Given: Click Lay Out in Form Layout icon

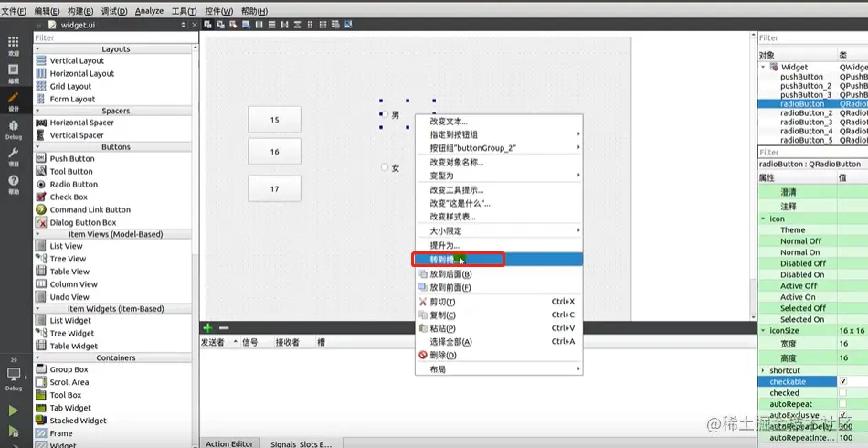Looking at the screenshot, I should coord(310,25).
